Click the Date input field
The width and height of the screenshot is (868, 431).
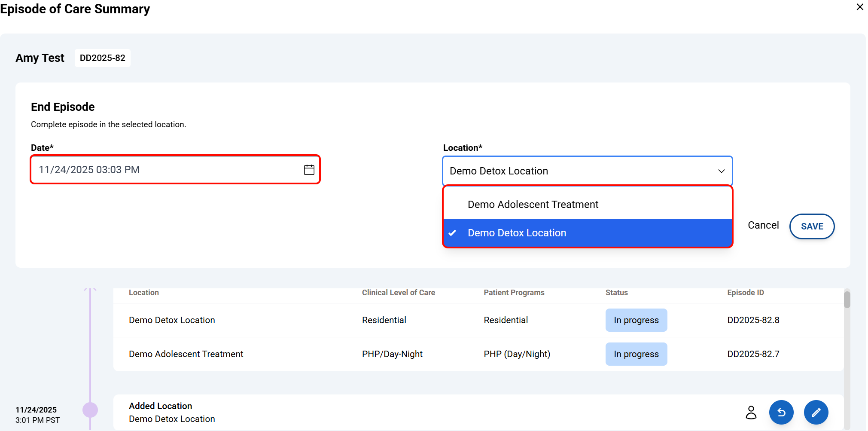click(168, 170)
